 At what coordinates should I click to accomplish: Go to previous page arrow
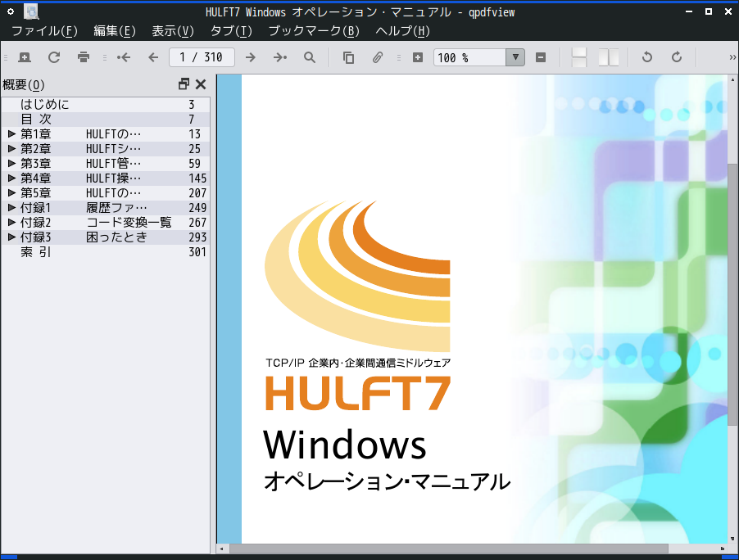point(153,57)
